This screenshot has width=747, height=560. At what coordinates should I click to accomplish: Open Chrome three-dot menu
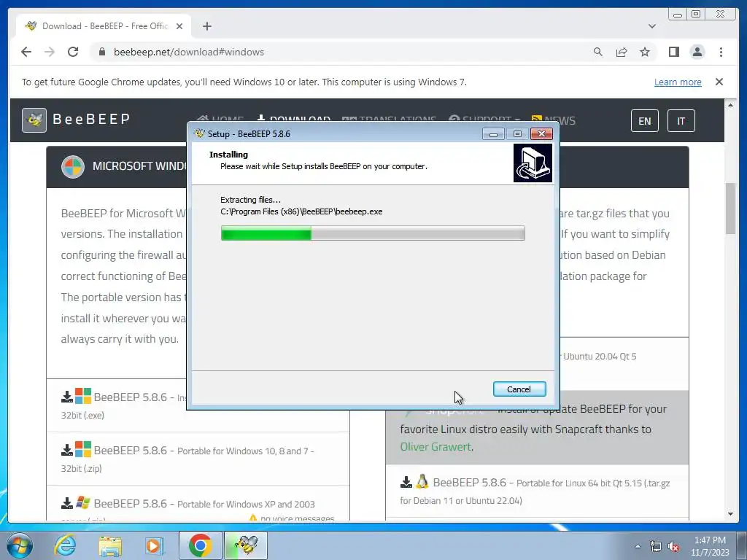721,52
